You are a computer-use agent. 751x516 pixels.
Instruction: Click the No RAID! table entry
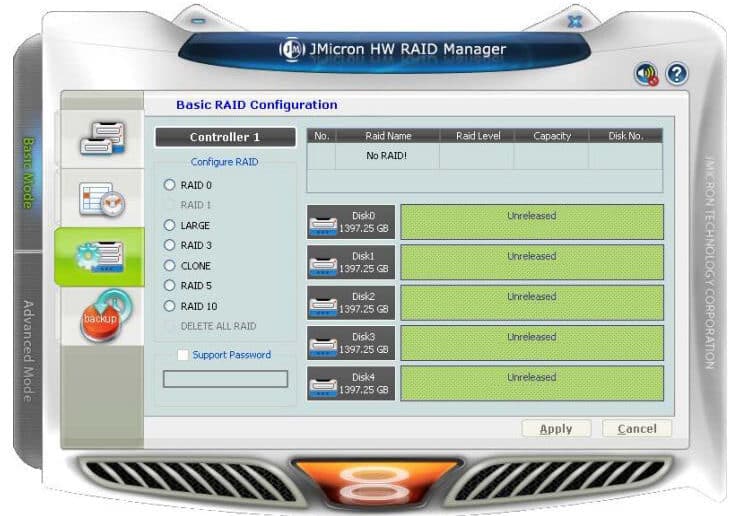(x=387, y=156)
